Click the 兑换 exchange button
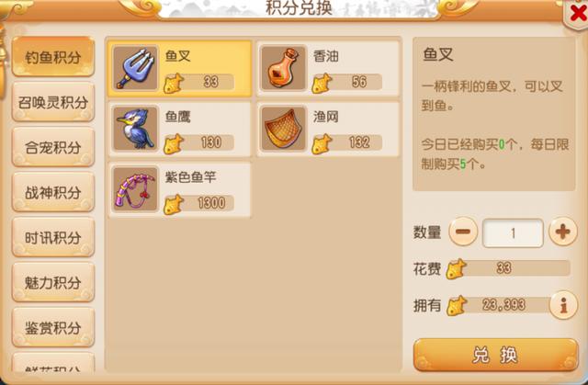The height and width of the screenshot is (385, 588). [x=496, y=355]
